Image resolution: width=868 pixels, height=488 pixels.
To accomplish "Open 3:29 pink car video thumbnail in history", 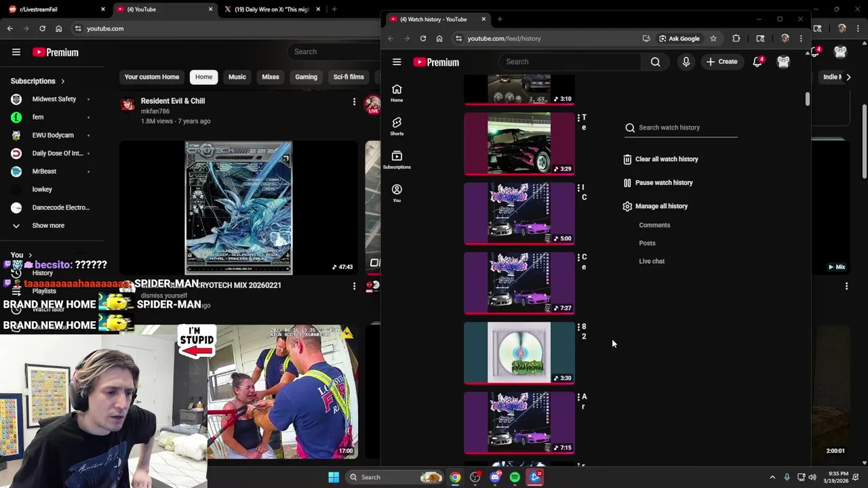I will [519, 144].
